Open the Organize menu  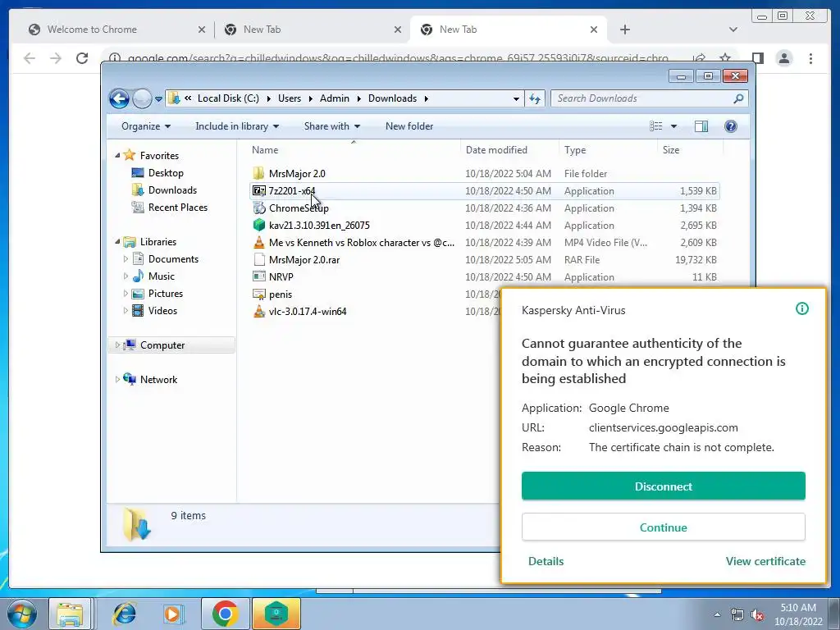pos(146,126)
